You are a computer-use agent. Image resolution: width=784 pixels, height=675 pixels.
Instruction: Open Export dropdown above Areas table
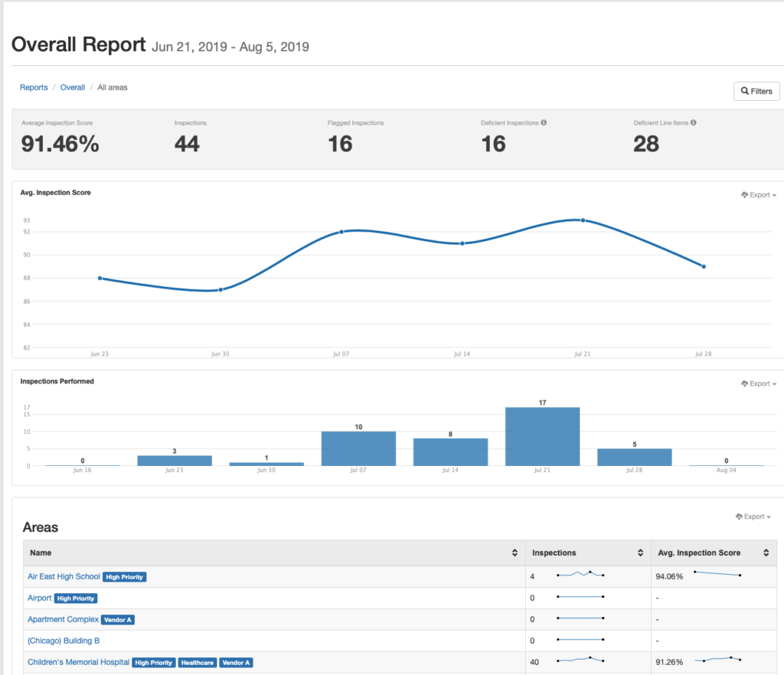[x=753, y=517]
